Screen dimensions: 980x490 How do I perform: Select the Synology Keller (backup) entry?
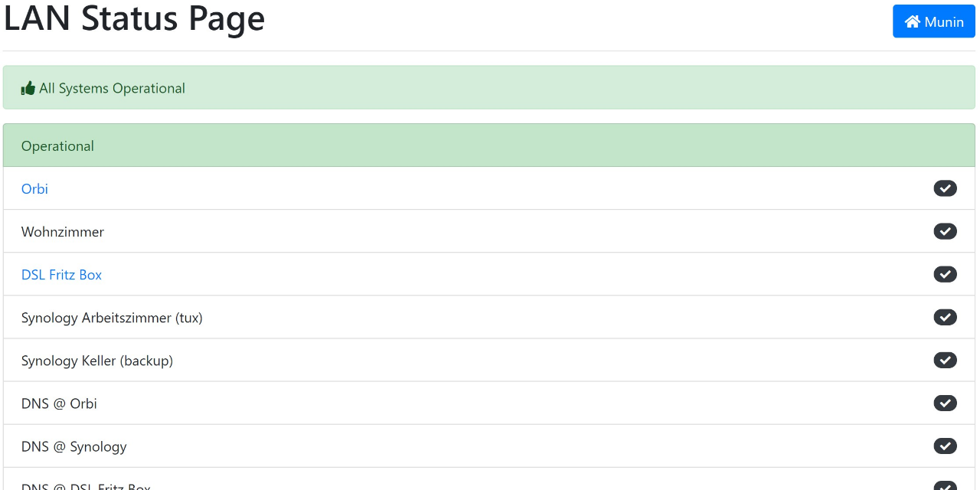(97, 361)
